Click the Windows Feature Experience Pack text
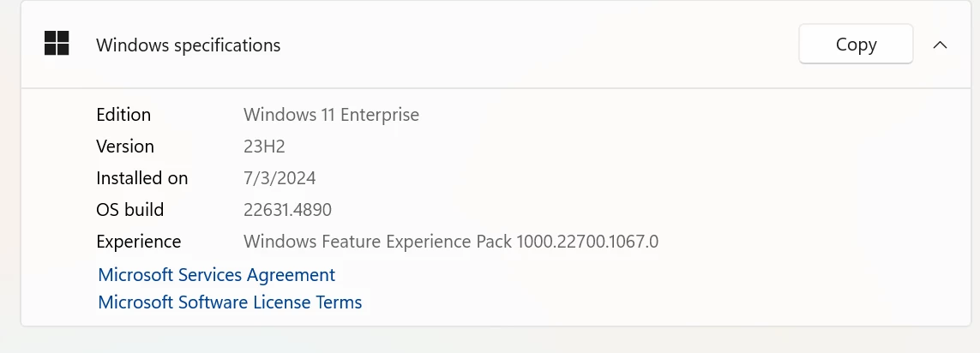This screenshot has width=980, height=353. pyautogui.click(x=378, y=242)
